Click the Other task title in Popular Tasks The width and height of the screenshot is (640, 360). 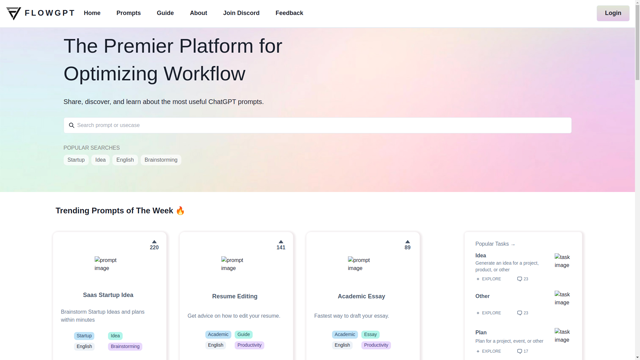pyautogui.click(x=482, y=296)
